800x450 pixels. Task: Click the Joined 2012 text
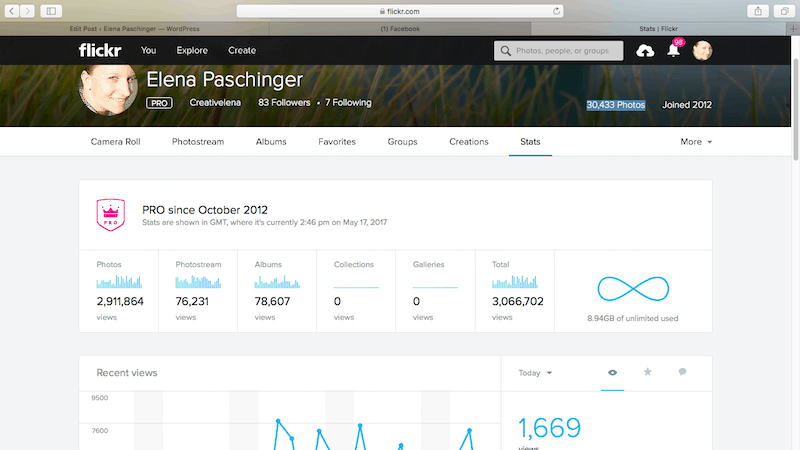687,105
